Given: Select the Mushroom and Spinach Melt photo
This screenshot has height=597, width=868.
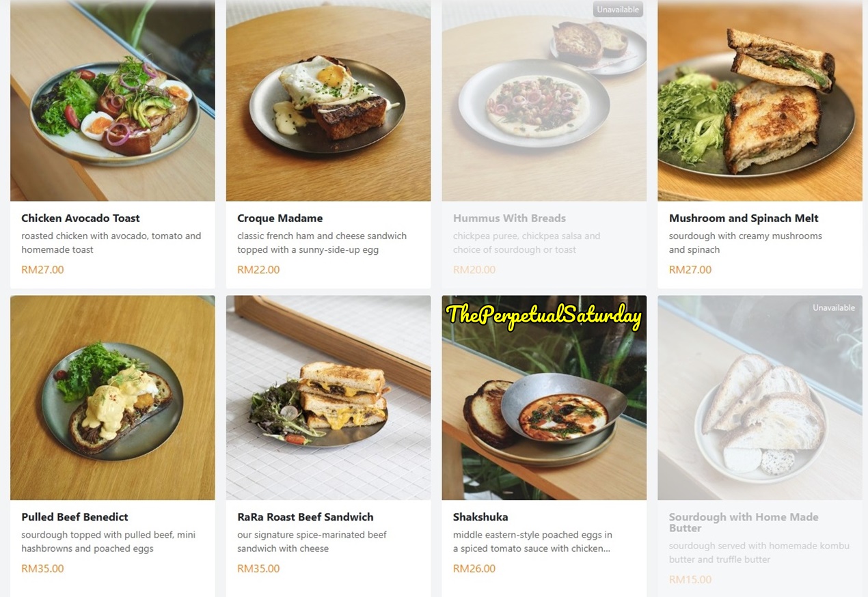Looking at the screenshot, I should [759, 100].
